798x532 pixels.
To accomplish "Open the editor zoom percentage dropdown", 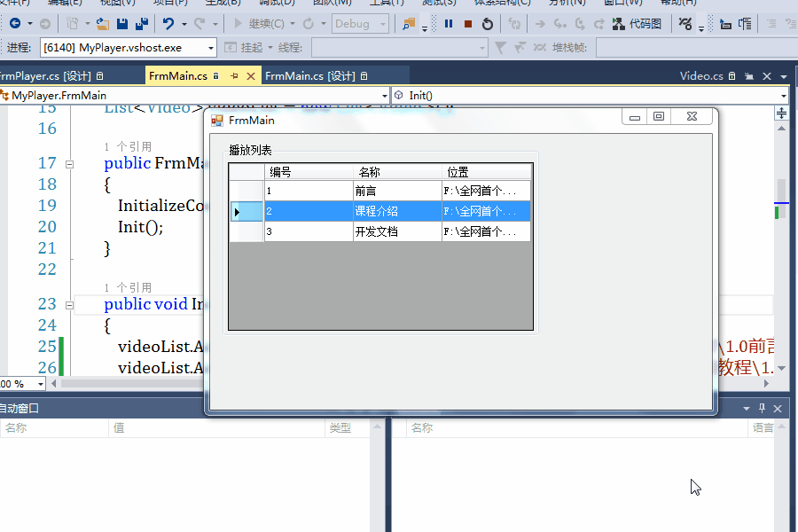I will 40,384.
